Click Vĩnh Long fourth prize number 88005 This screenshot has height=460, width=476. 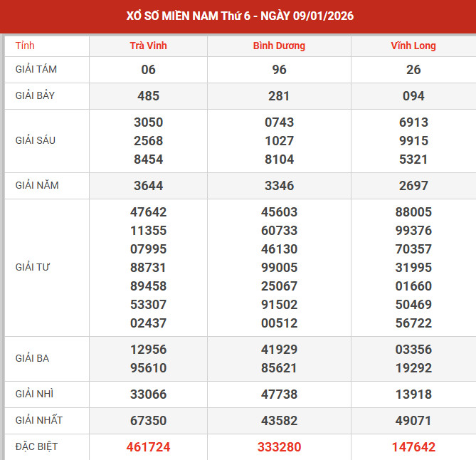tap(413, 212)
